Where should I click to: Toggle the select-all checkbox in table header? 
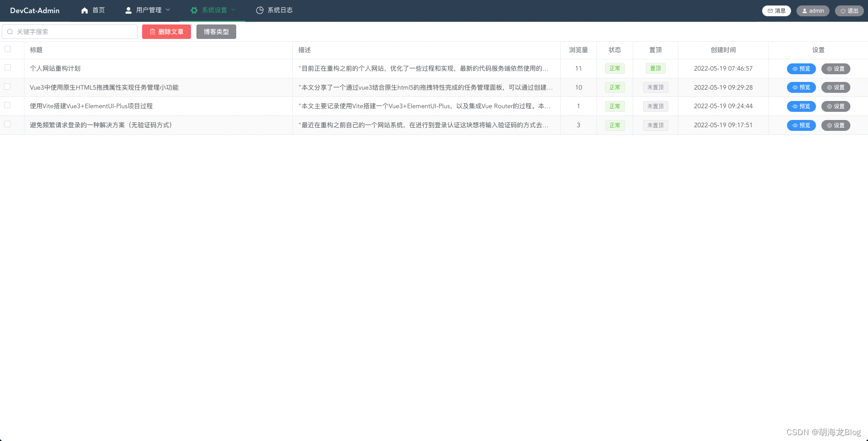click(x=8, y=49)
